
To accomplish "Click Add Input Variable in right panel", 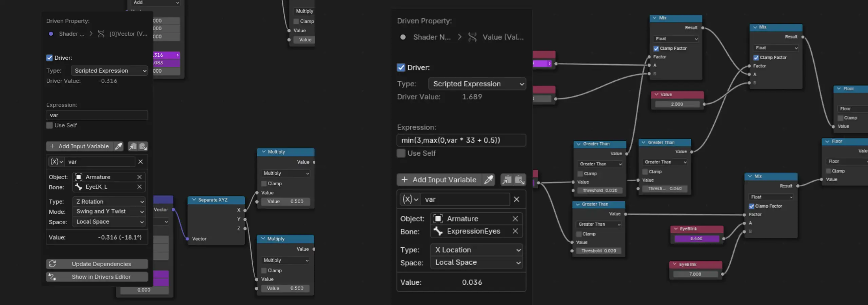I will click(440, 180).
